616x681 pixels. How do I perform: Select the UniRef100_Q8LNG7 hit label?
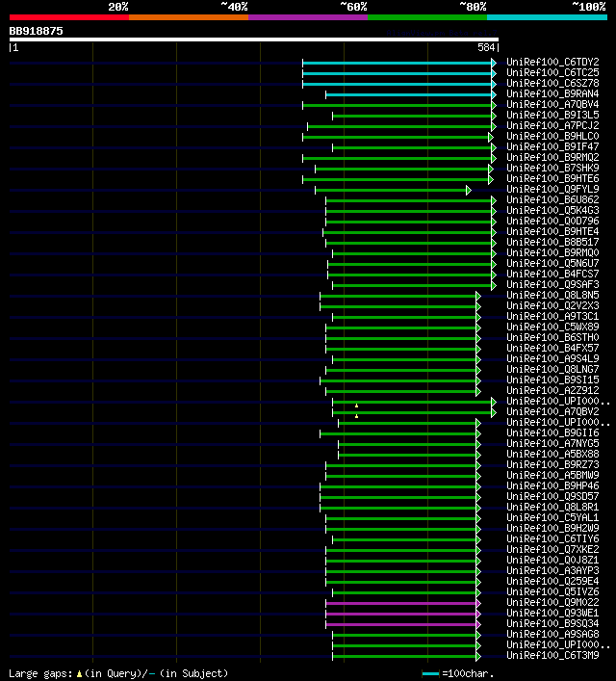552,369
